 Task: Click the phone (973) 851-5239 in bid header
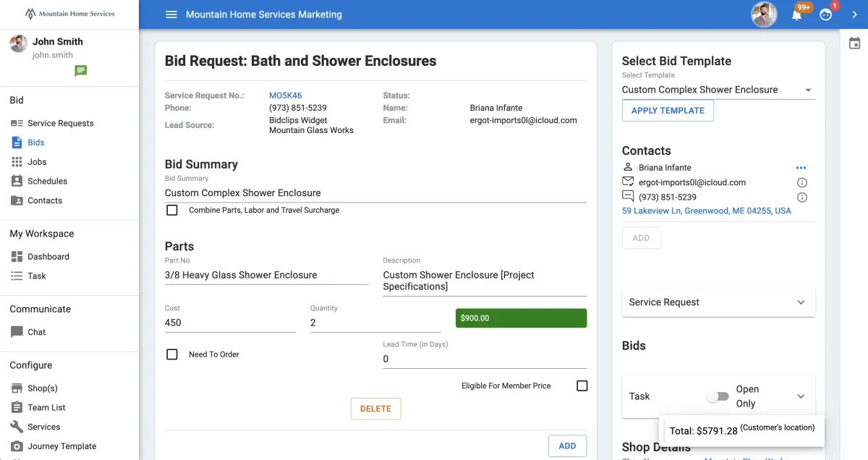click(x=298, y=108)
